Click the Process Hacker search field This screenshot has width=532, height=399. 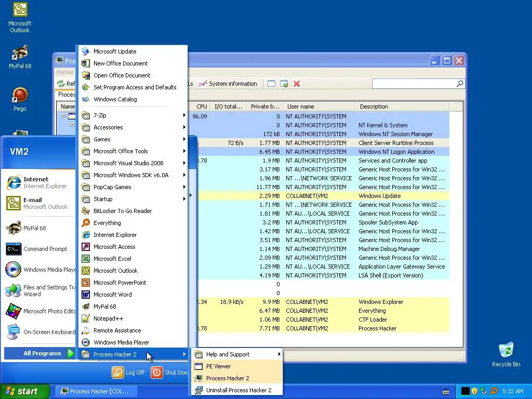tap(418, 84)
